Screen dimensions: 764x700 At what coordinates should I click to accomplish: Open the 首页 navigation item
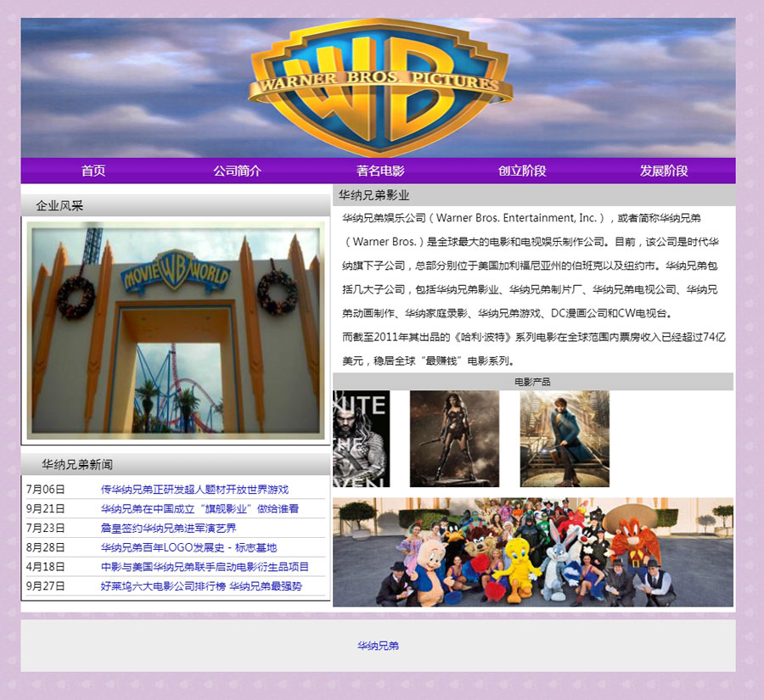[x=93, y=171]
